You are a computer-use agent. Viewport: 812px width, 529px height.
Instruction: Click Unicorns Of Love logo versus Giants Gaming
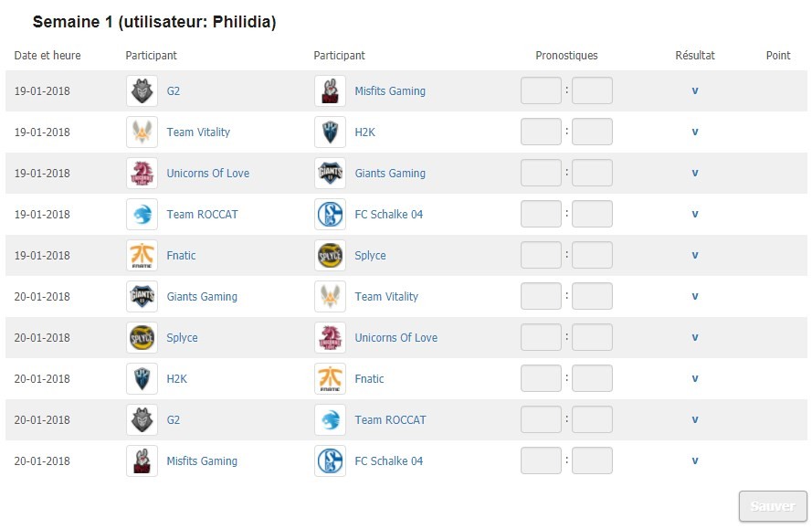tap(142, 173)
